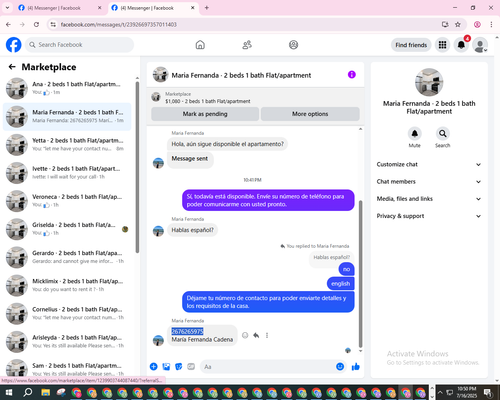This screenshot has height=400, width=500.
Task: Expand Customize chat section
Action: (x=429, y=164)
